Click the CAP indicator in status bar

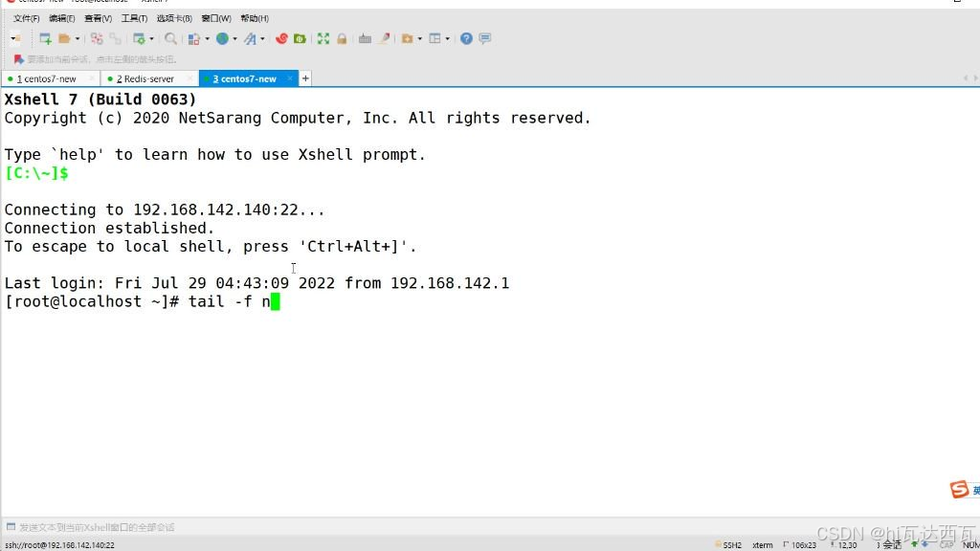(x=947, y=545)
